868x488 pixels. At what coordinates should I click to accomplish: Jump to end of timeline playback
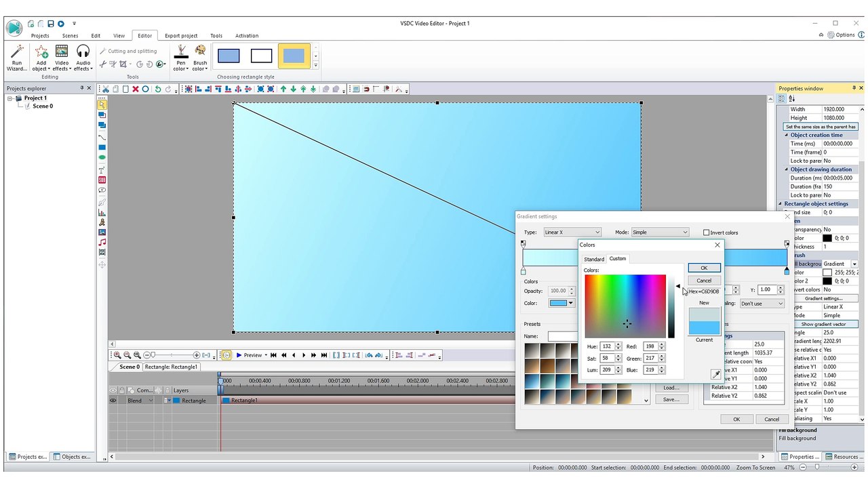click(x=324, y=355)
